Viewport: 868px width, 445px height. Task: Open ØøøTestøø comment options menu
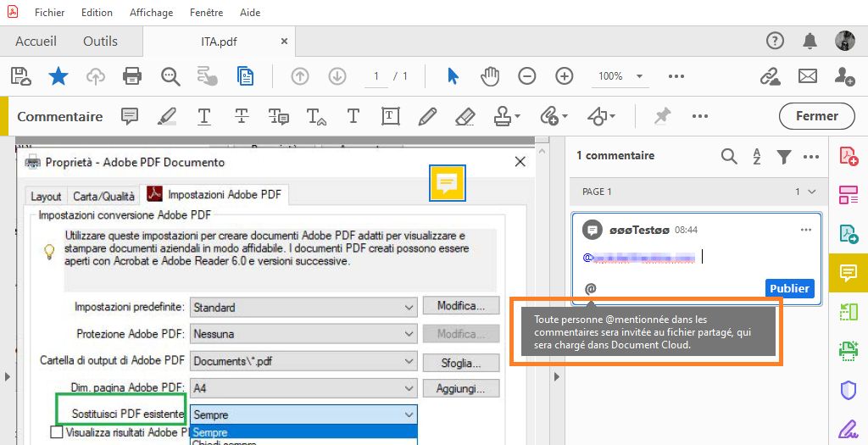[x=806, y=230]
